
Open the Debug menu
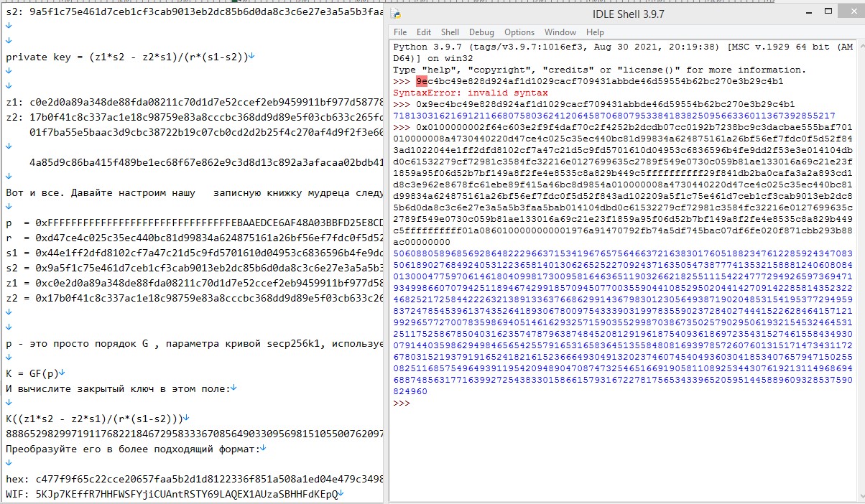pyautogui.click(x=481, y=32)
